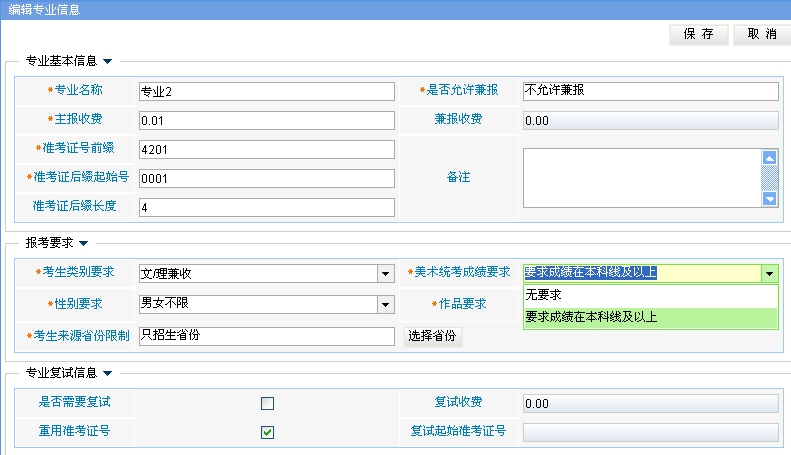Viewport: 791px width, 455px height.
Task: Click the 选择省份 button
Action: click(x=432, y=336)
